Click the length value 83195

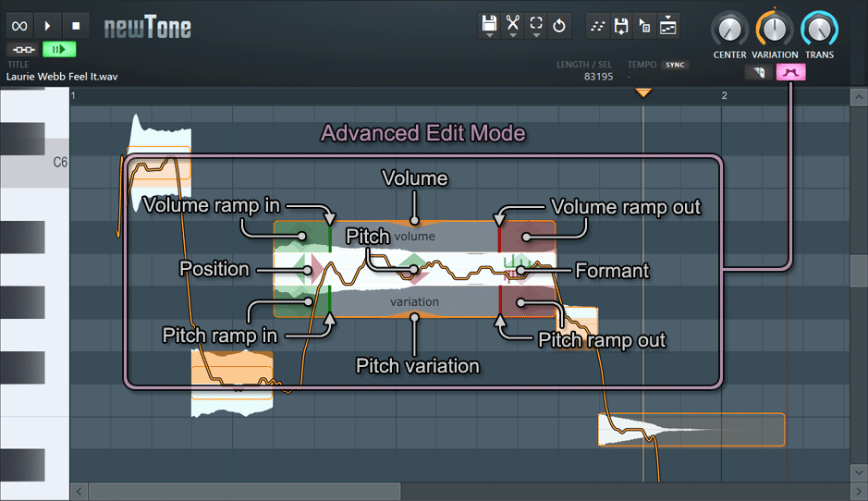click(x=598, y=77)
